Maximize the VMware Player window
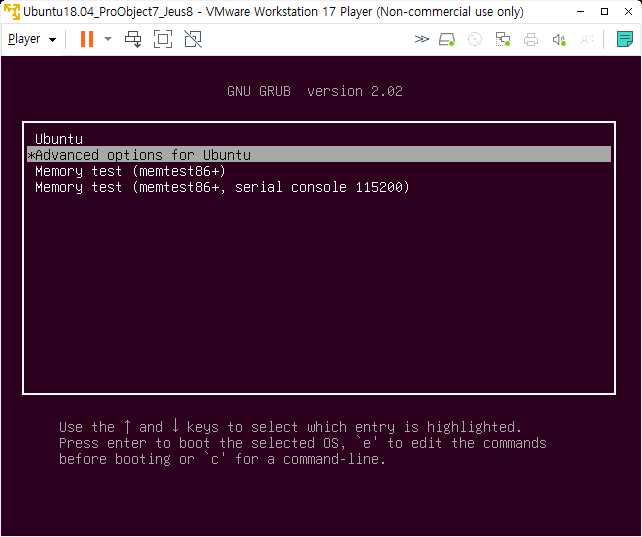The height and width of the screenshot is (537, 642). [x=604, y=11]
